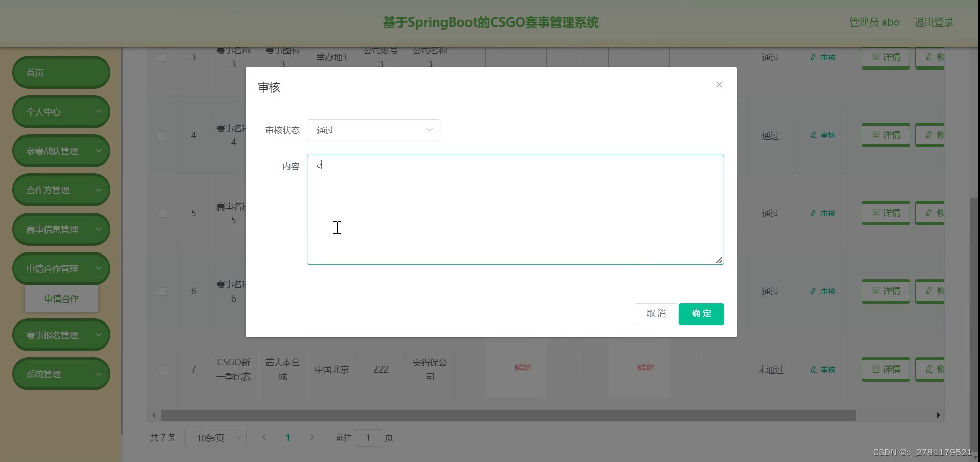Expand the 参赛战队管理 sidebar menu
Screen dimensions: 980x462
(61, 151)
